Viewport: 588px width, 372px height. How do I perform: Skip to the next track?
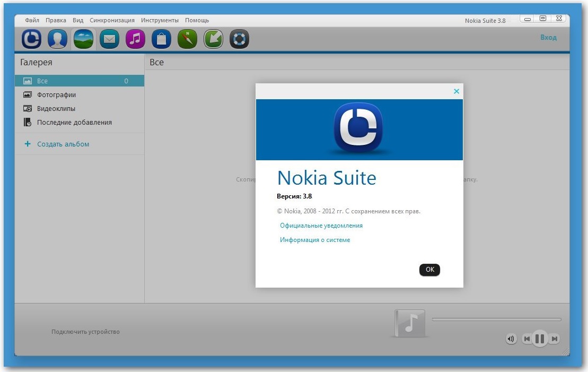[x=554, y=339]
